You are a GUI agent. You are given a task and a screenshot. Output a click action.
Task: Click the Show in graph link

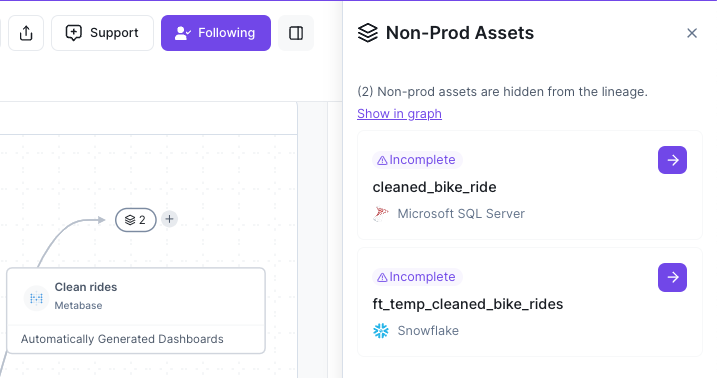(x=399, y=113)
